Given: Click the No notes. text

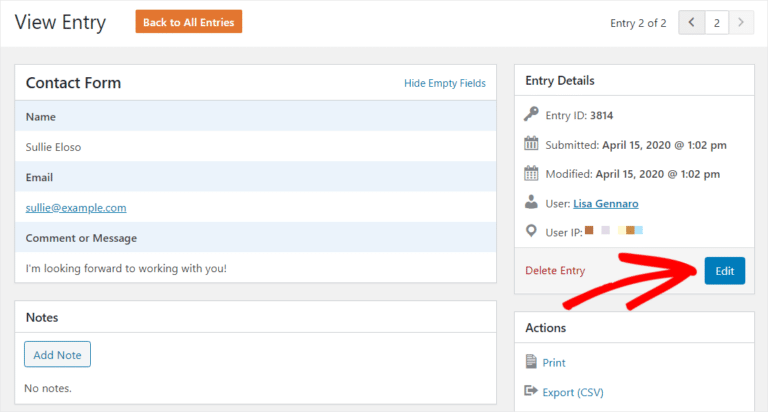Looking at the screenshot, I should [x=48, y=388].
